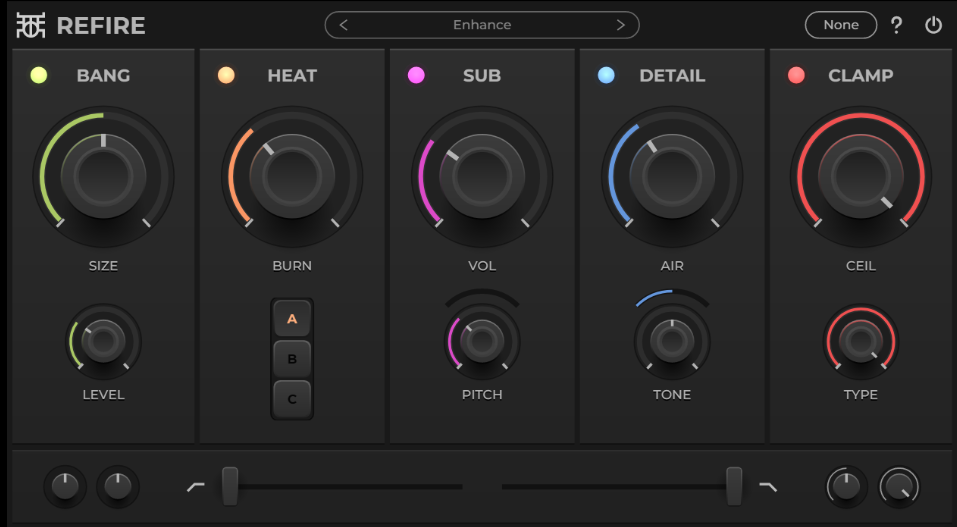Viewport: 957px width, 527px height.
Task: Click the CLAMP module title
Action: 861,76
